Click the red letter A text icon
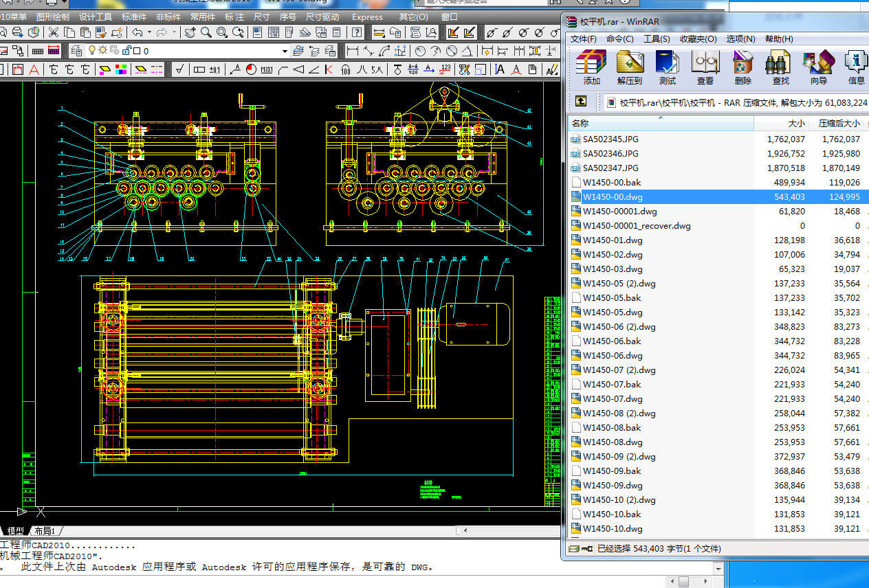Image resolution: width=869 pixels, height=588 pixels. 34,69
